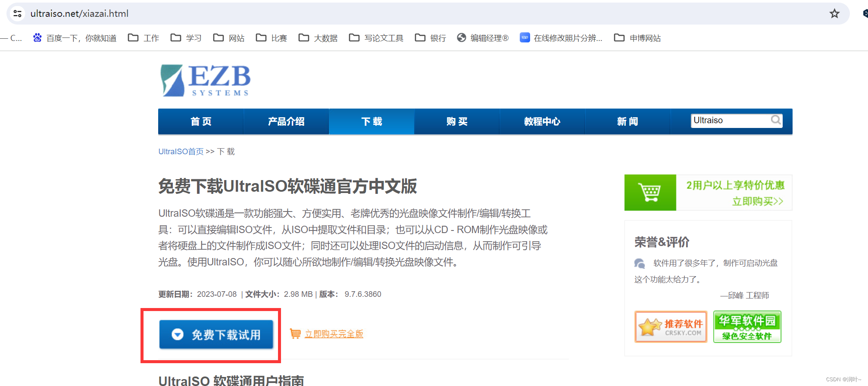Bookmark this page with the star icon

click(834, 14)
